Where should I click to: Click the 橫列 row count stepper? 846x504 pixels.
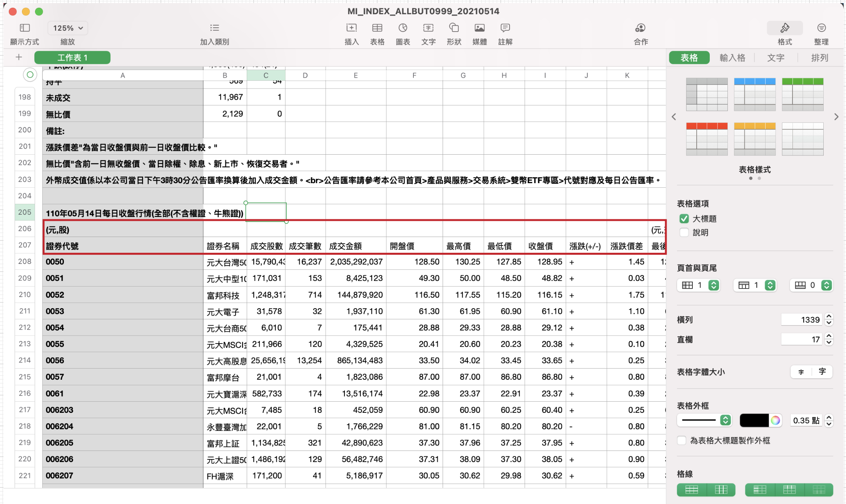pyautogui.click(x=829, y=320)
